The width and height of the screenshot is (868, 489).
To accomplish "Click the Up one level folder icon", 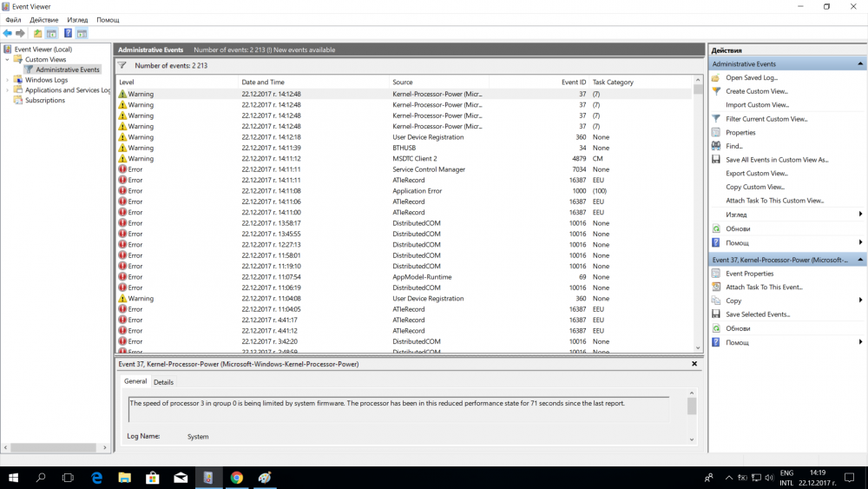I will pos(37,34).
